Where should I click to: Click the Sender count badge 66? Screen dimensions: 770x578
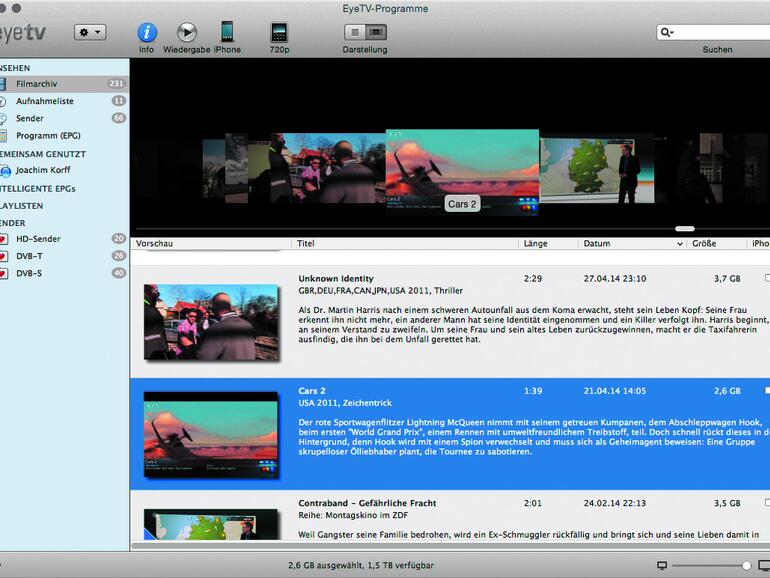pyautogui.click(x=119, y=118)
